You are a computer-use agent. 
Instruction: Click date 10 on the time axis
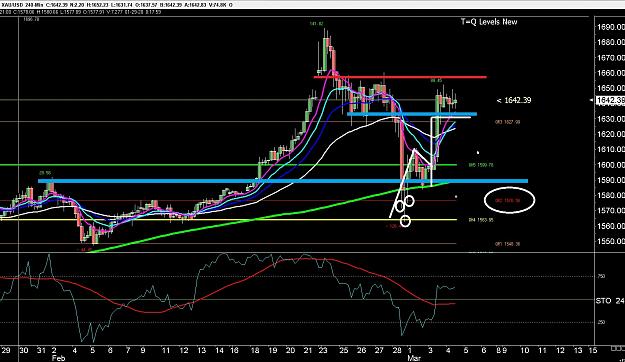tap(525, 350)
